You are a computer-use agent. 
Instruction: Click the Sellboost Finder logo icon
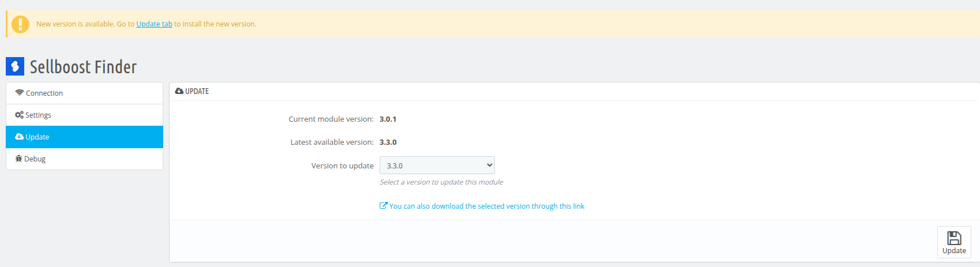click(x=15, y=66)
